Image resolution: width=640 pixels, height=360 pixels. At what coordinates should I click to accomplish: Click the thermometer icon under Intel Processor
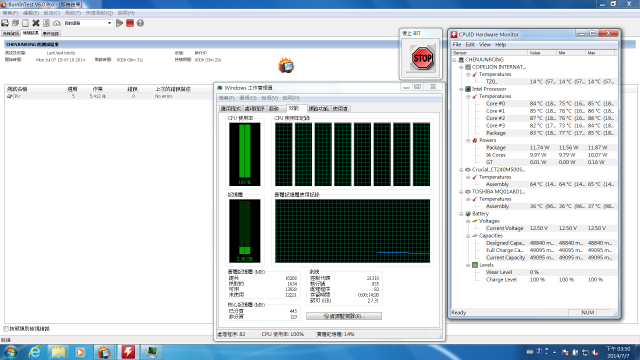[475, 96]
